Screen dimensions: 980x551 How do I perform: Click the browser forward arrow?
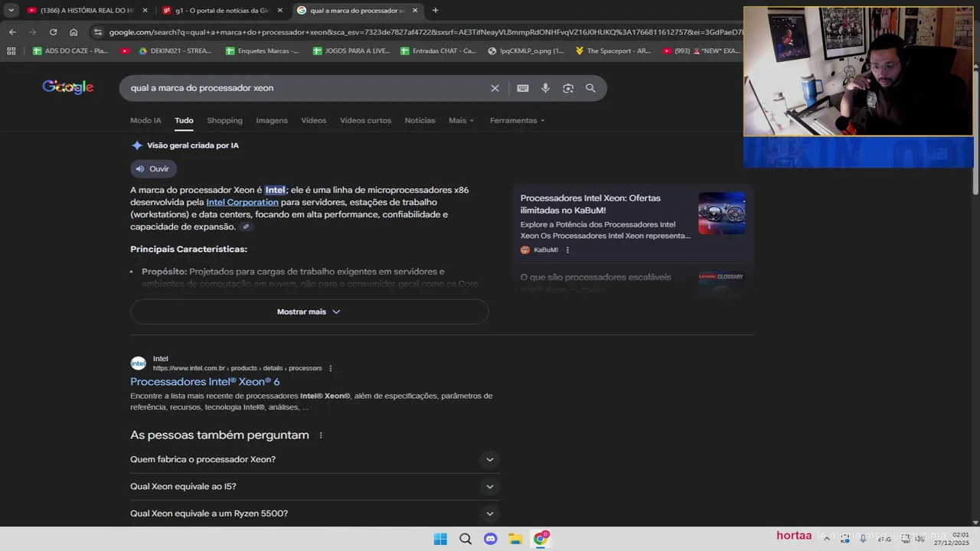pos(32,32)
